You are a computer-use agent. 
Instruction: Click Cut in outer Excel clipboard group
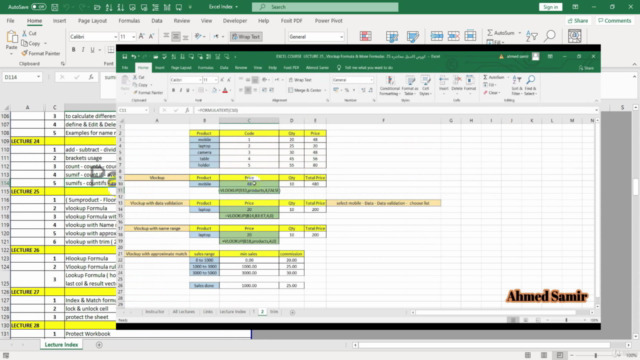(29, 33)
